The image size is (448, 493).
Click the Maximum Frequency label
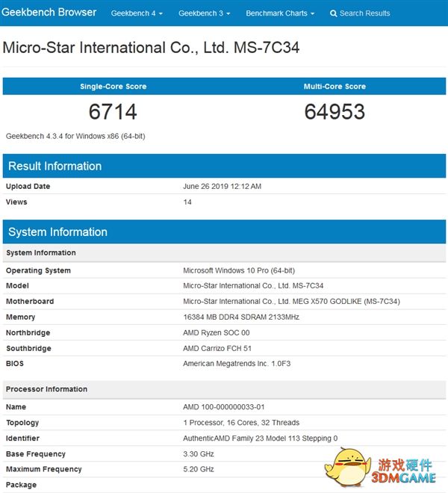[x=44, y=469]
